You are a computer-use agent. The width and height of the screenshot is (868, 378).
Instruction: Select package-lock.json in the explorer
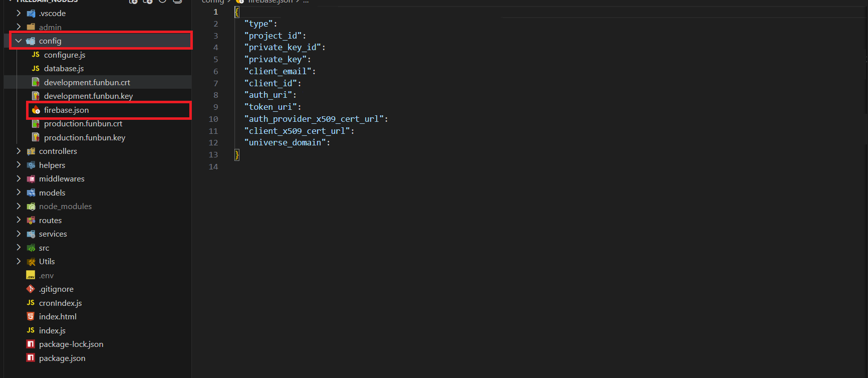(71, 344)
